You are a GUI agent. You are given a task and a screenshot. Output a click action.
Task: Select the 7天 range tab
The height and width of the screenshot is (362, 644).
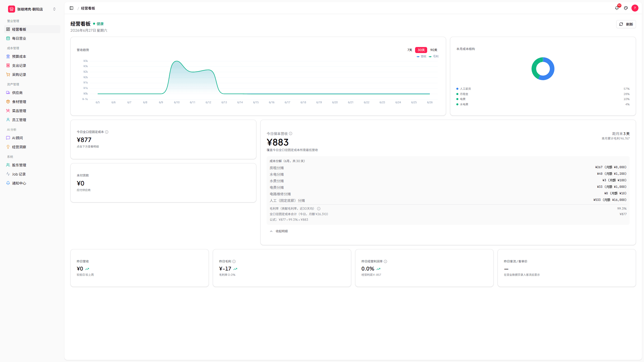click(x=410, y=50)
